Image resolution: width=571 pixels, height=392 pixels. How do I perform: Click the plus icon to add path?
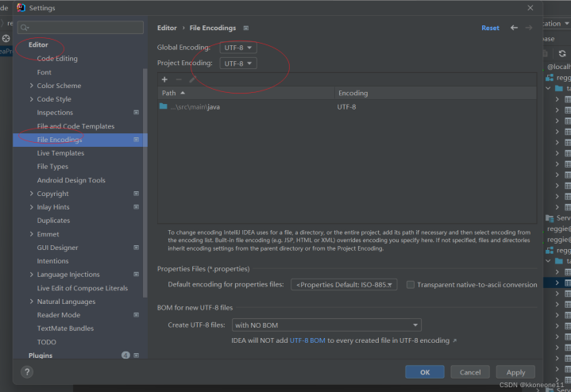(x=164, y=79)
